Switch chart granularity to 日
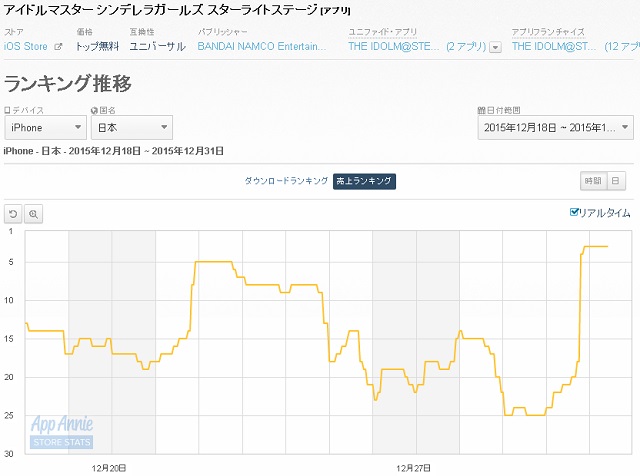The width and height of the screenshot is (640, 476). tap(615, 181)
